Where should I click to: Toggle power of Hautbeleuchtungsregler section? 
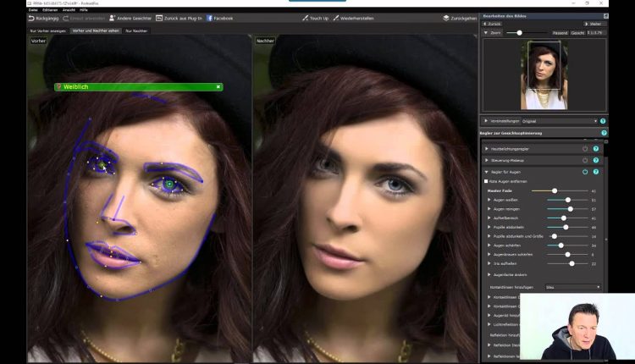click(585, 149)
